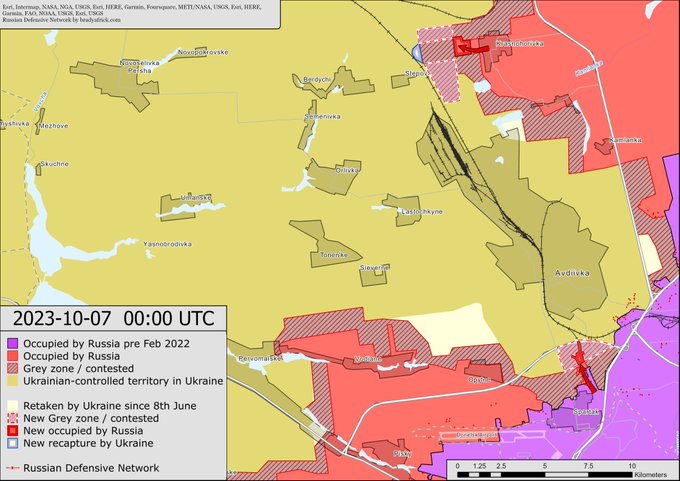
Task: Click the Russian Defensive Network line symbol
Action: pyautogui.click(x=13, y=468)
